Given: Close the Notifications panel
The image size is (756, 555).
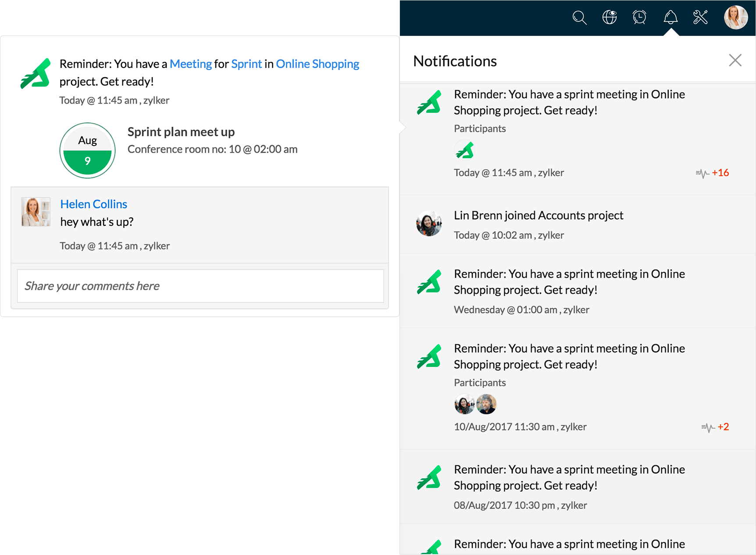Looking at the screenshot, I should (735, 60).
